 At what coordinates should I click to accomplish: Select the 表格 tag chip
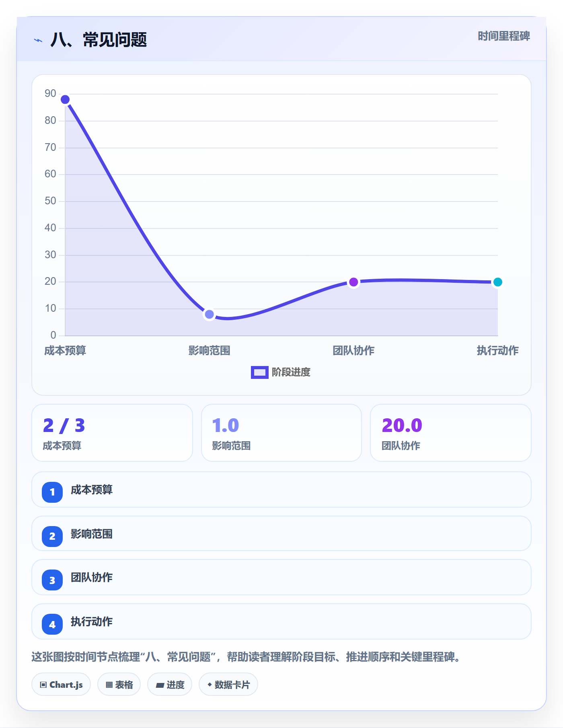119,684
